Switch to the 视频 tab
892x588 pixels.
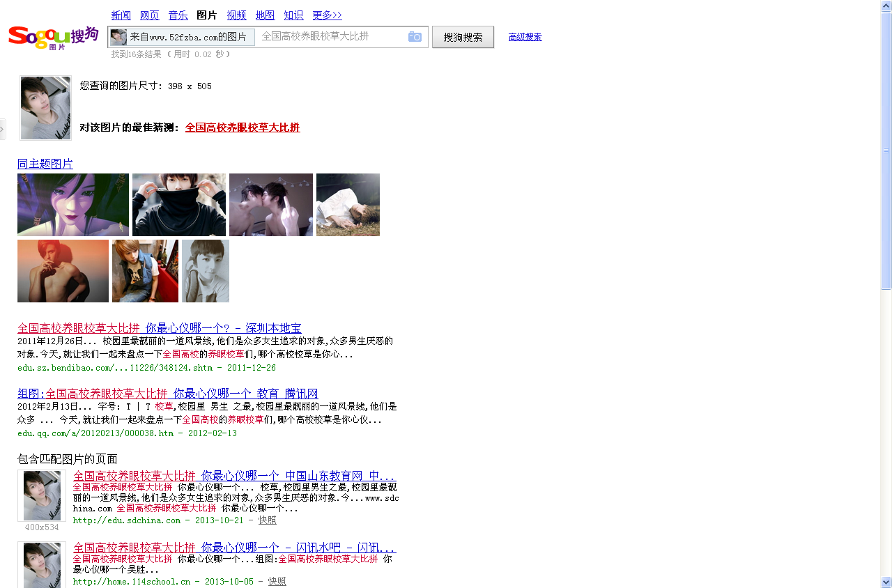coord(236,15)
